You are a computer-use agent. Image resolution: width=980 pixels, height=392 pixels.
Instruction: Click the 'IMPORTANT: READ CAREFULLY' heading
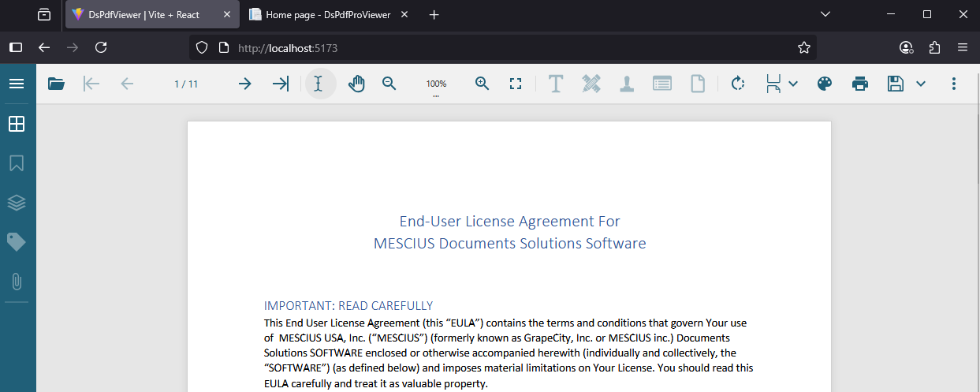coord(348,306)
